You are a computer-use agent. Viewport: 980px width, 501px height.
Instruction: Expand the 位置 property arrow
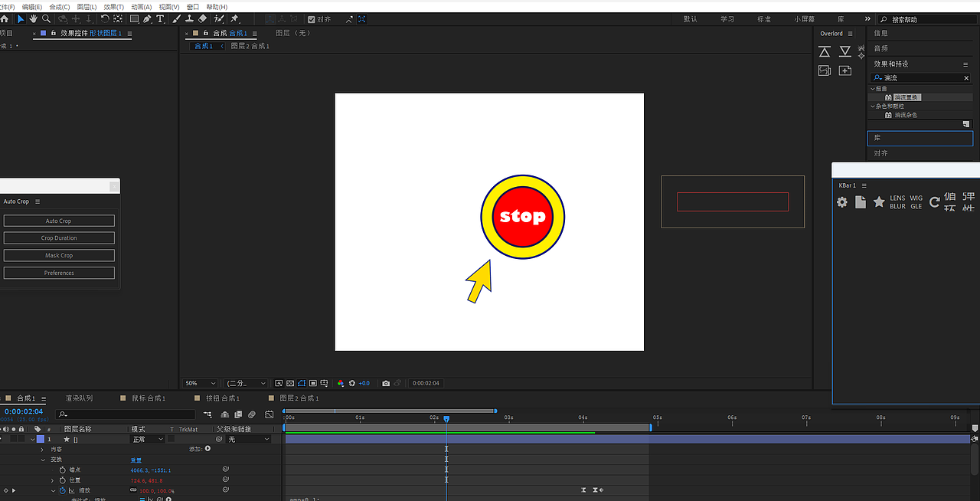53,480
